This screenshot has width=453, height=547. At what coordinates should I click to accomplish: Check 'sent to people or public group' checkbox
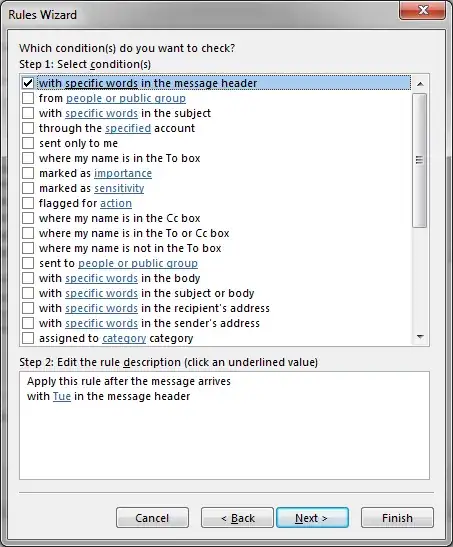[x=28, y=263]
